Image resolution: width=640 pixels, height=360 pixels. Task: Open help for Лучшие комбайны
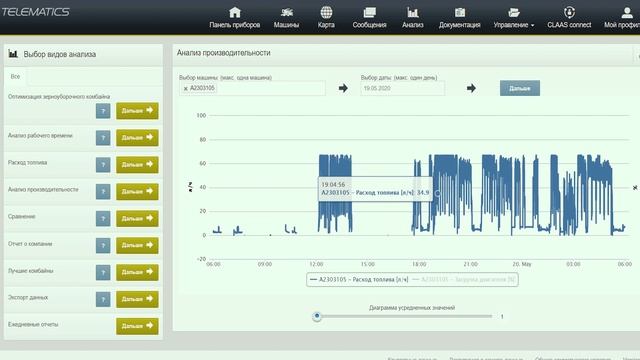[x=103, y=272]
